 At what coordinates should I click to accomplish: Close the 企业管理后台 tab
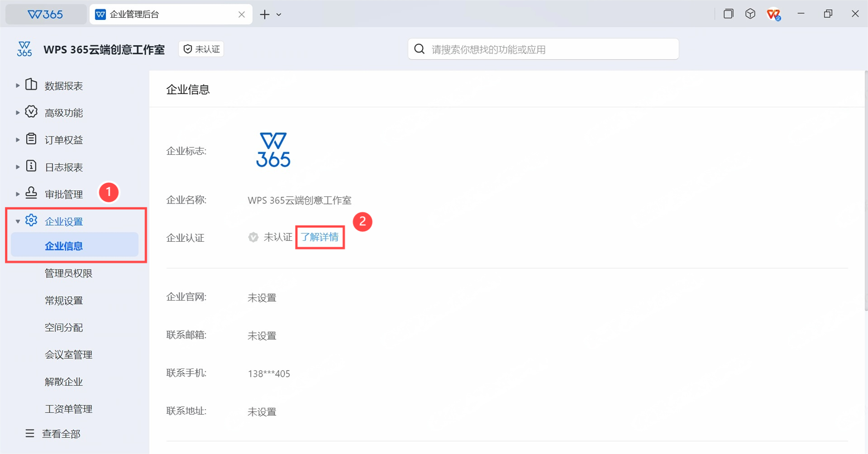[242, 14]
